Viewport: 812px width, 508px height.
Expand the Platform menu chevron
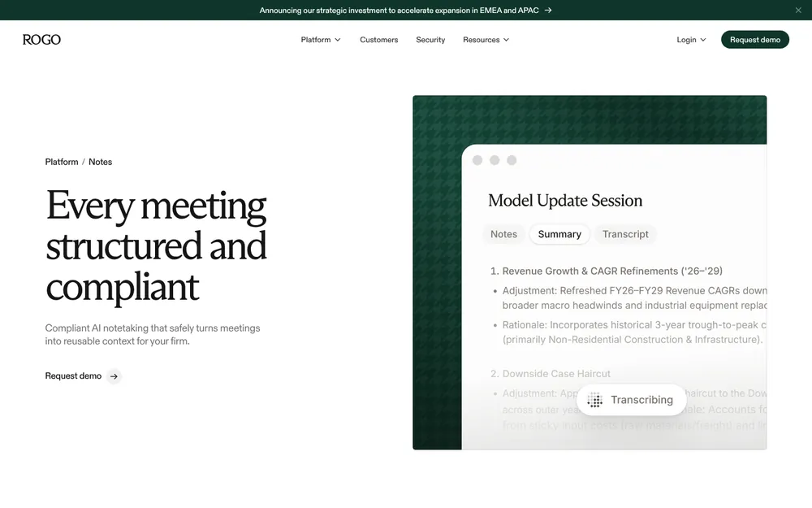click(x=338, y=40)
